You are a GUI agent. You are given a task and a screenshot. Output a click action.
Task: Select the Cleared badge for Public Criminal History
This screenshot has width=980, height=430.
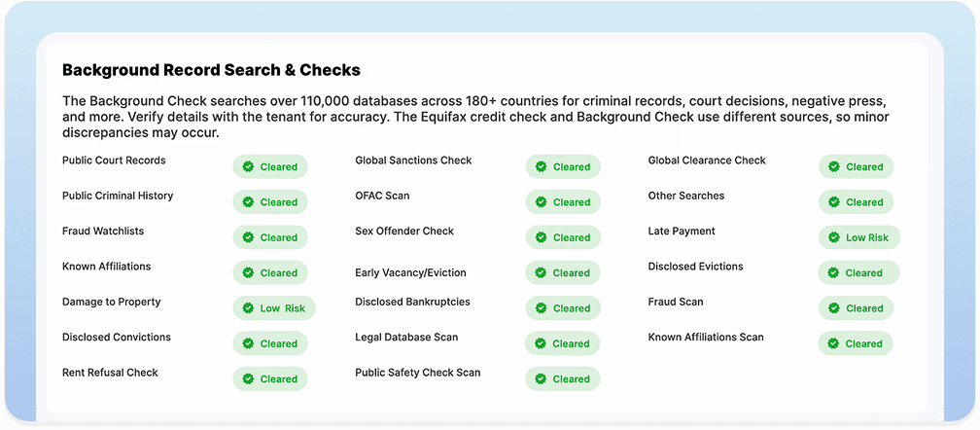(270, 202)
